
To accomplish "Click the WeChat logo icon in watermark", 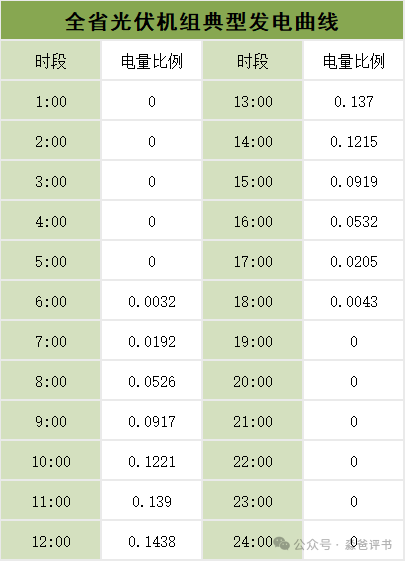I will [x=282, y=544].
